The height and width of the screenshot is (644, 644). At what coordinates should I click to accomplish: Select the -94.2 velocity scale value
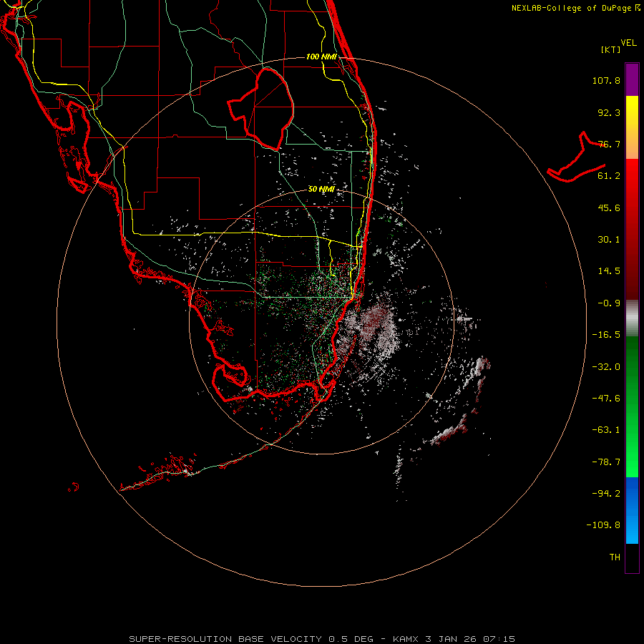(606, 494)
